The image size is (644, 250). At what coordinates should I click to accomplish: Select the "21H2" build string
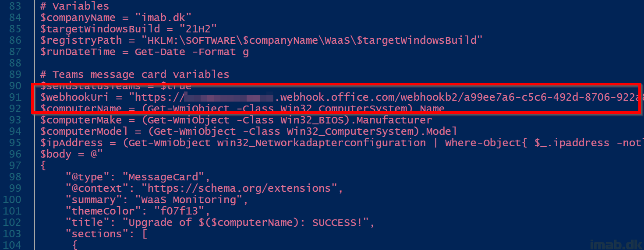coord(198,29)
